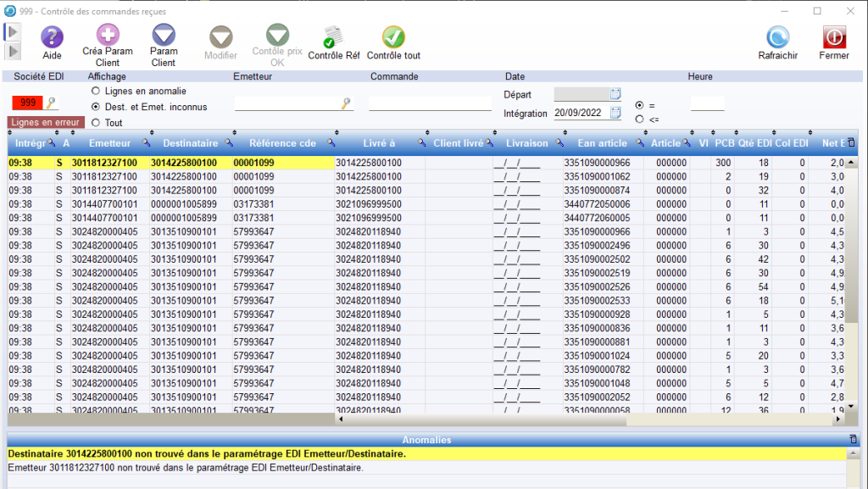868x489 pixels.
Task: Launch Contrôle tout validation
Action: 393,37
